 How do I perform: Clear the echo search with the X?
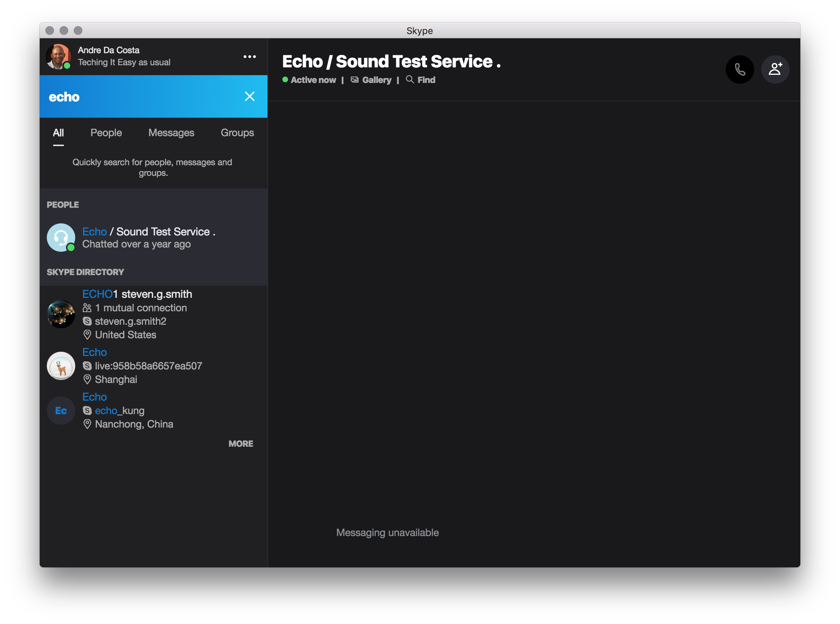[249, 96]
